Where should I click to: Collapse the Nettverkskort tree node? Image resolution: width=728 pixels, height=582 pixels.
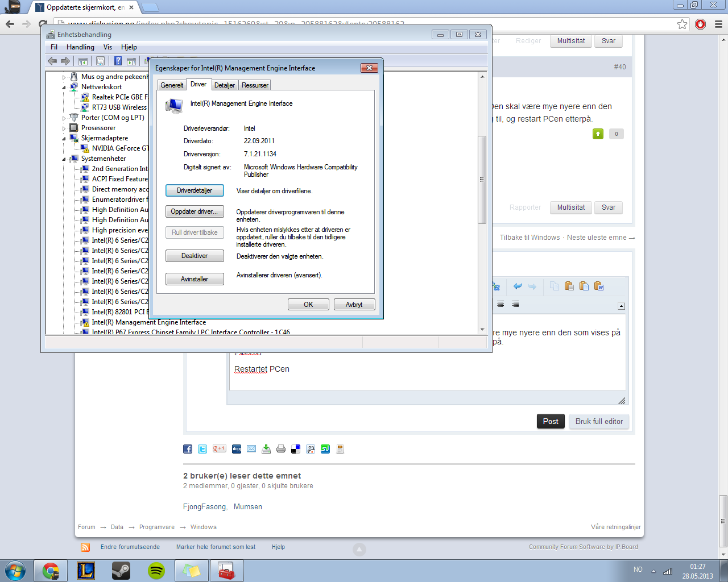coord(64,88)
